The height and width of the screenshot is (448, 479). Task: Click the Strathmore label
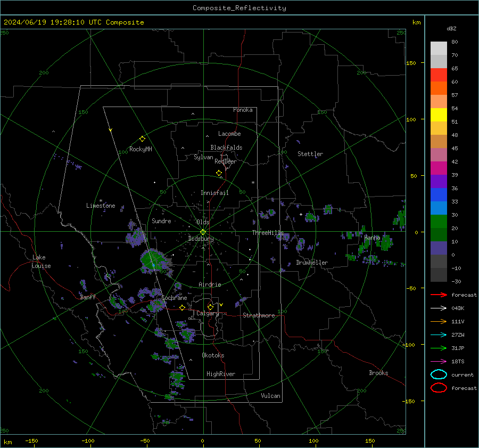point(259,315)
